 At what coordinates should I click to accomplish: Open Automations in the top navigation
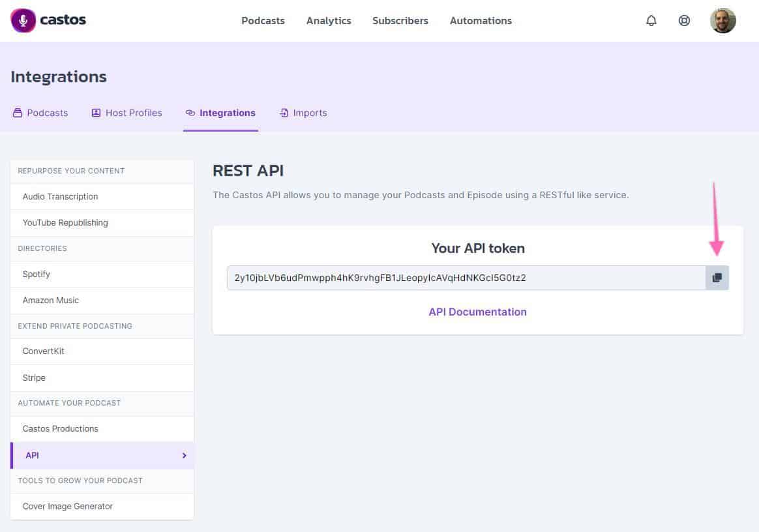coord(481,21)
